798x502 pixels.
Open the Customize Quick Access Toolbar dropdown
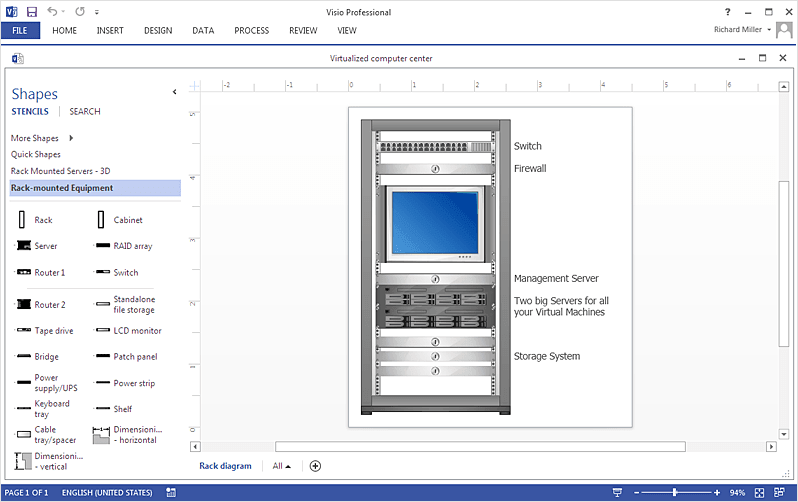pyautogui.click(x=97, y=12)
